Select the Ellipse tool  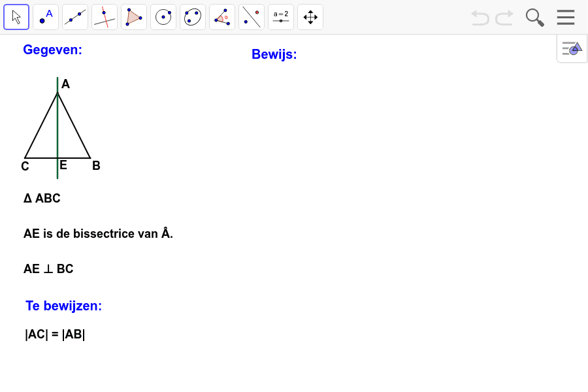click(x=193, y=17)
